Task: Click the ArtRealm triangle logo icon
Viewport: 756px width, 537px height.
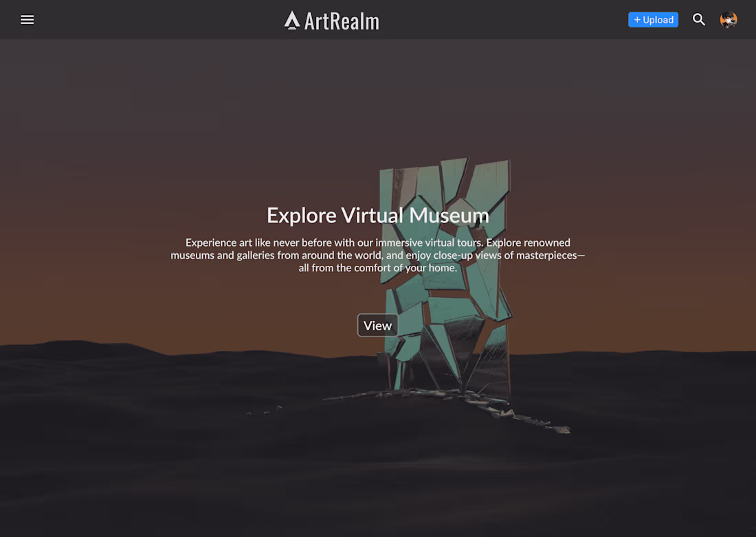Action: click(x=292, y=19)
